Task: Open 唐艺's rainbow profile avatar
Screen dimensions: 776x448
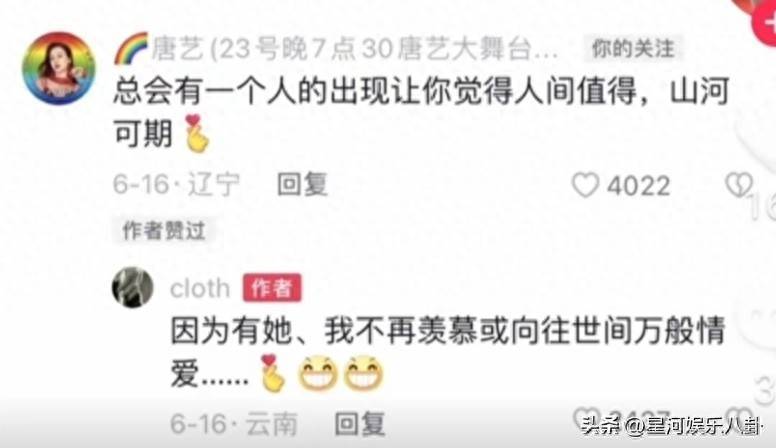Action: click(x=59, y=68)
